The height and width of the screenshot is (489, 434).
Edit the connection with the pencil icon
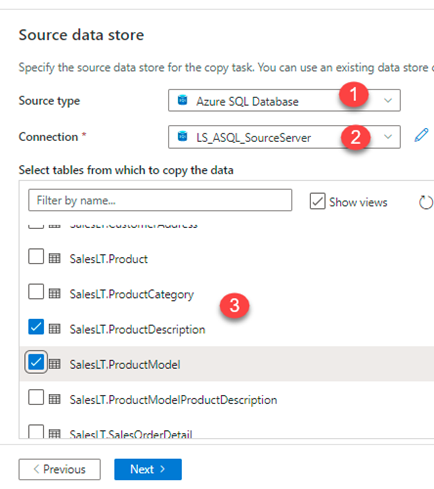tap(421, 136)
